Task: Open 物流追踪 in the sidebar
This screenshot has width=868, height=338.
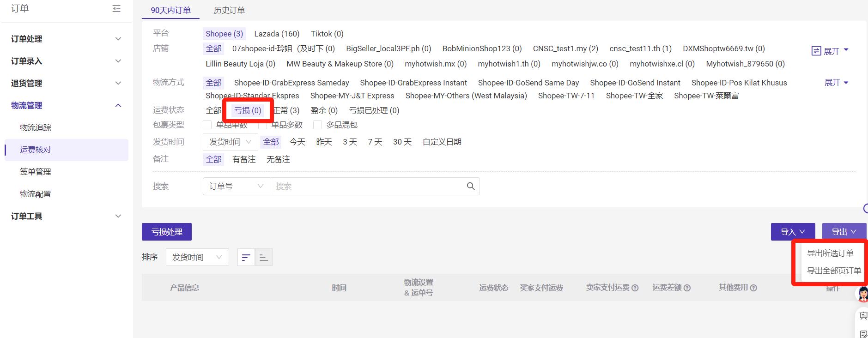Action: pyautogui.click(x=36, y=127)
